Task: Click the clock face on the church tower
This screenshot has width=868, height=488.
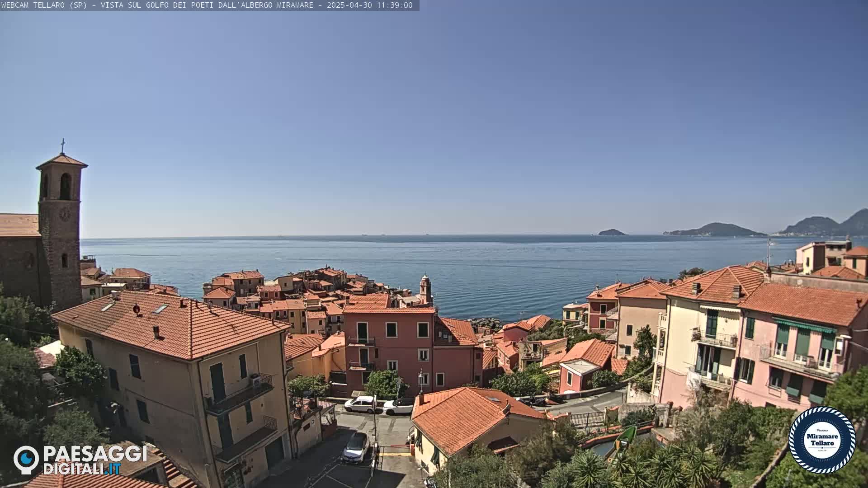Action: (65, 214)
